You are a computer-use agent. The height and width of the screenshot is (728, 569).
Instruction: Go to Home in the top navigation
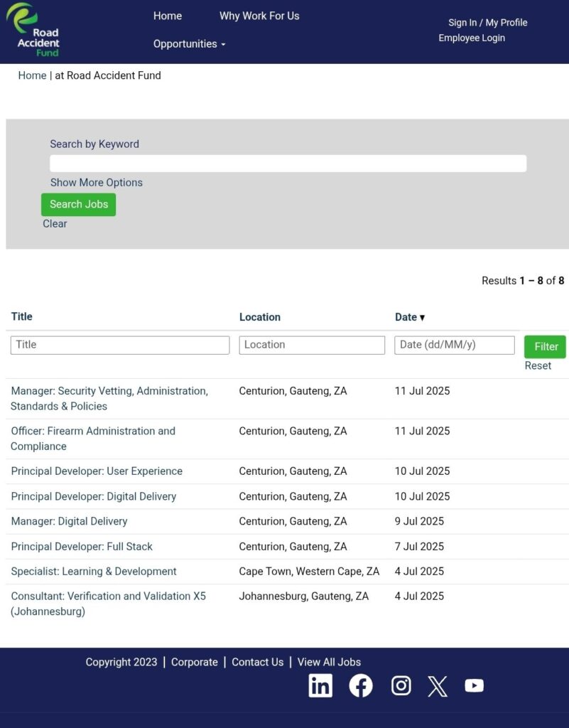click(168, 16)
